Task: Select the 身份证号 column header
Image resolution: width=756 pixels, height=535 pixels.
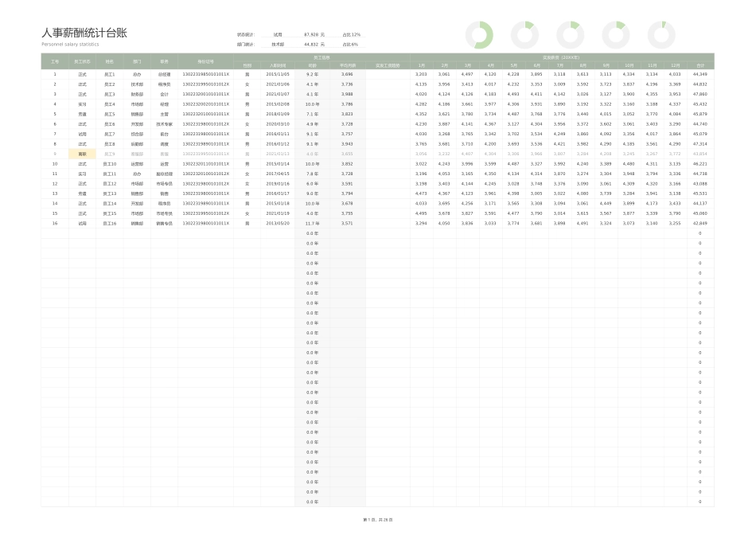Action: point(206,61)
